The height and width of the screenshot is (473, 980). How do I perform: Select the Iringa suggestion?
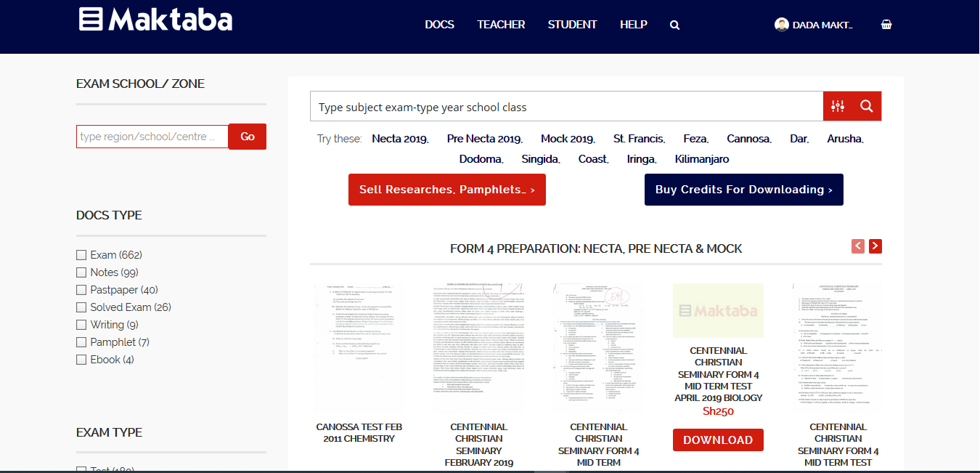(642, 159)
